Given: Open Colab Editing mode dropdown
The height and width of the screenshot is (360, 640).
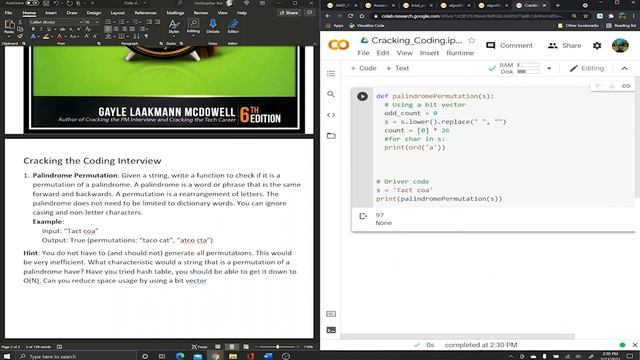Looking at the screenshot, I should pyautogui.click(x=587, y=69).
